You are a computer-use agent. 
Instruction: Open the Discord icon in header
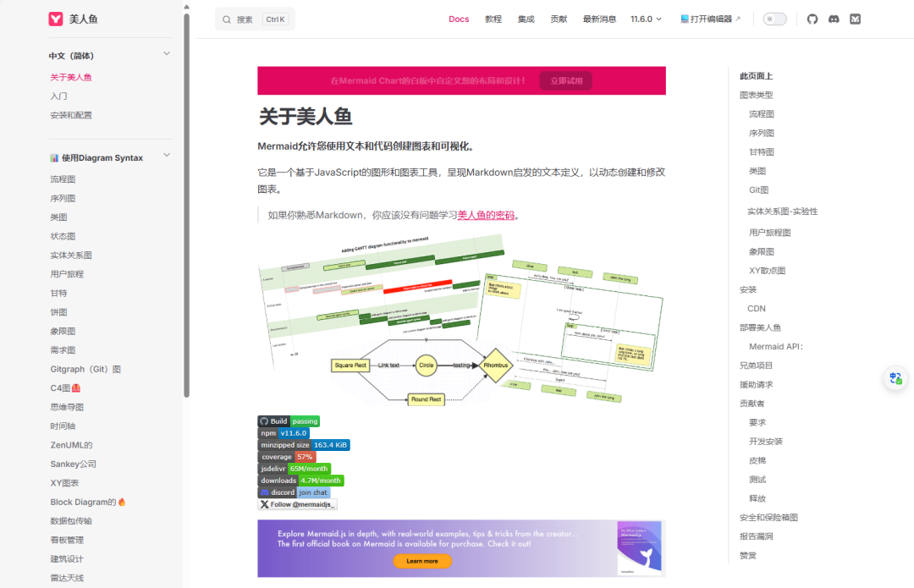(834, 19)
